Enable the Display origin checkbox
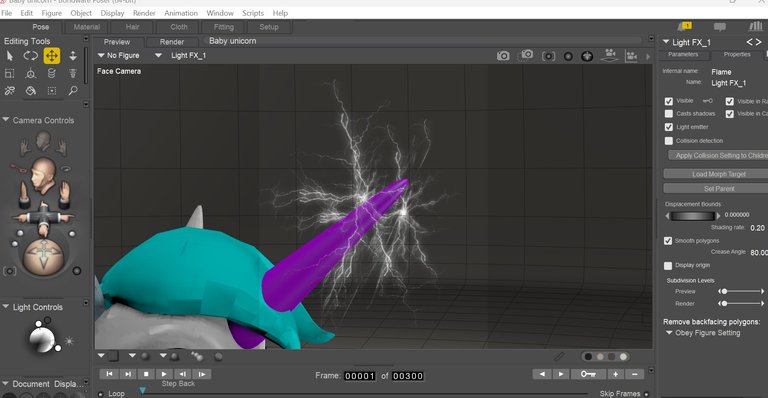 click(668, 265)
